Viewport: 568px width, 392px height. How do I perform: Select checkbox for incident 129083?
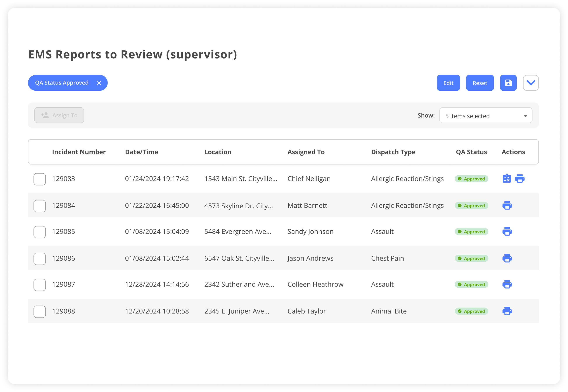pos(40,179)
